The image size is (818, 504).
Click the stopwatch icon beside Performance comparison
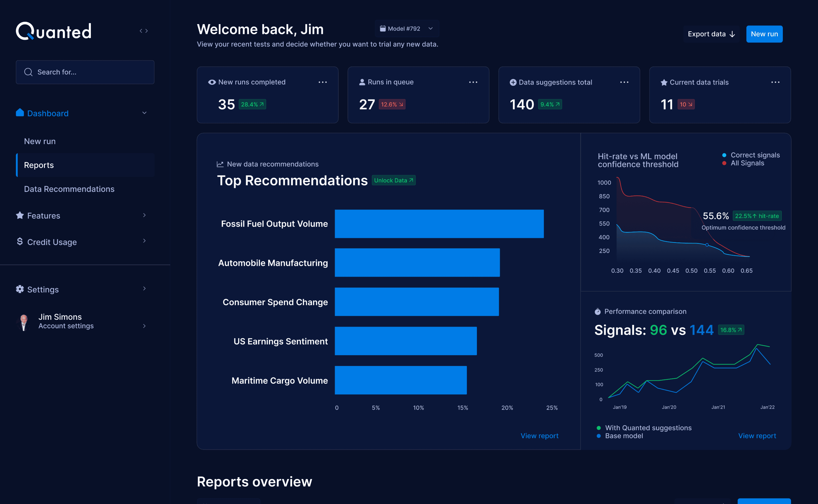click(598, 312)
